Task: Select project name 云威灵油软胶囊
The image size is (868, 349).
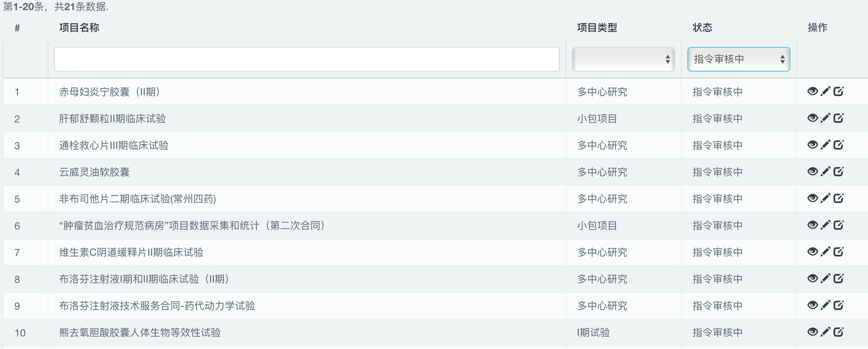Action: coord(94,172)
